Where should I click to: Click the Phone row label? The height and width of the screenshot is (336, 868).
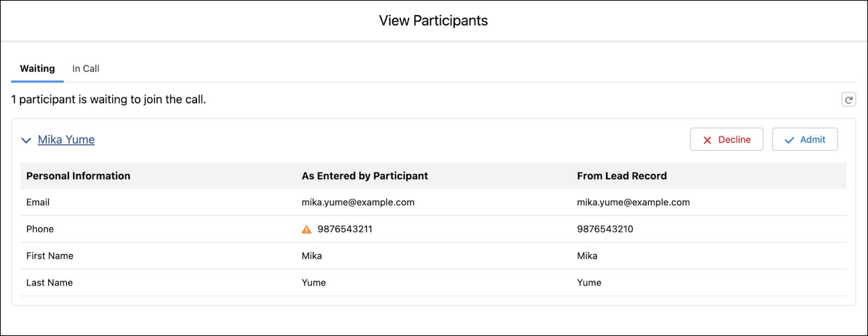click(40, 229)
